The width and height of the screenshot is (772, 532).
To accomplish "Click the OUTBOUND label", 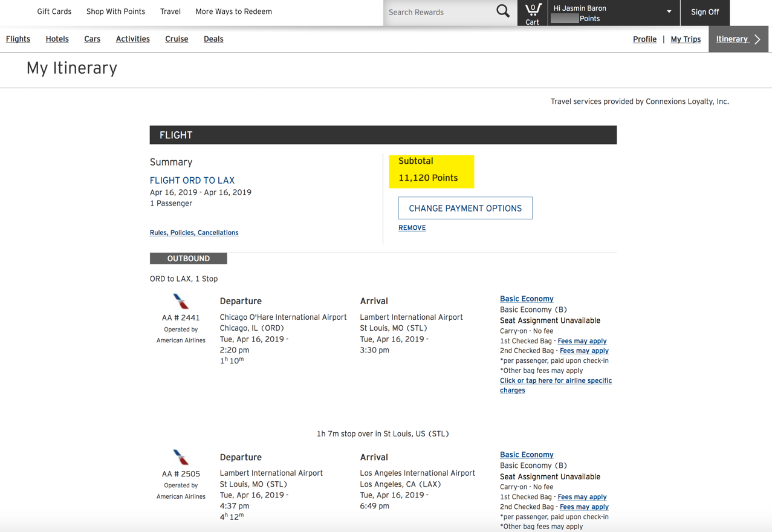I will tap(189, 258).
